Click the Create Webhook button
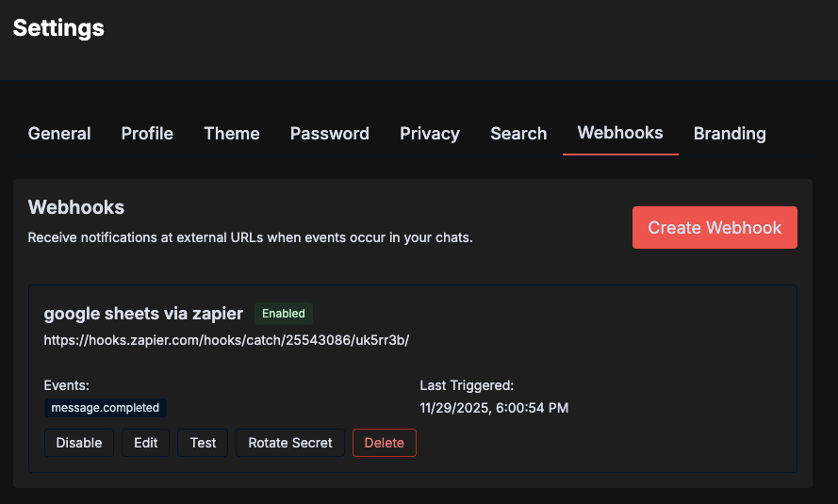Screen dimensions: 838x504 coord(715,227)
